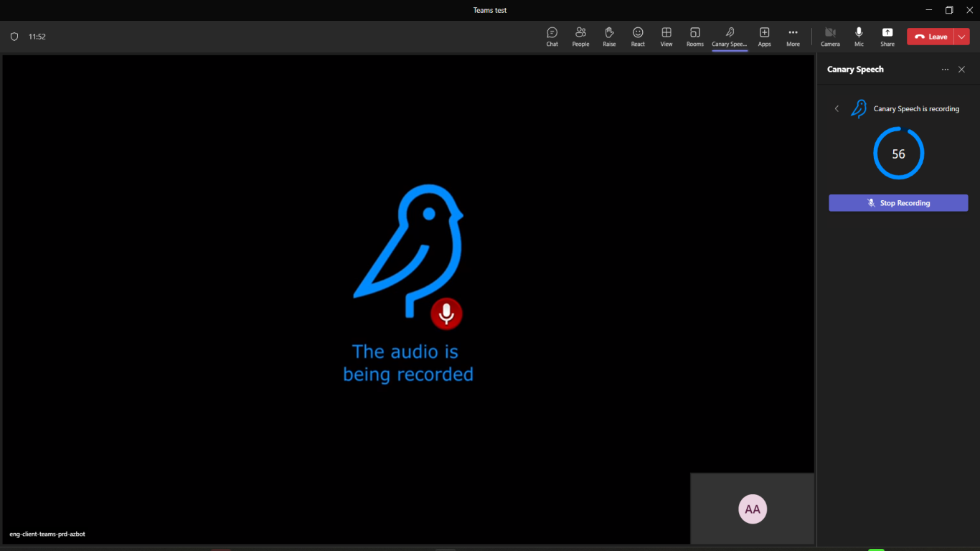The width and height of the screenshot is (980, 551).
Task: Expand the Leave options dropdown arrow
Action: 962,37
